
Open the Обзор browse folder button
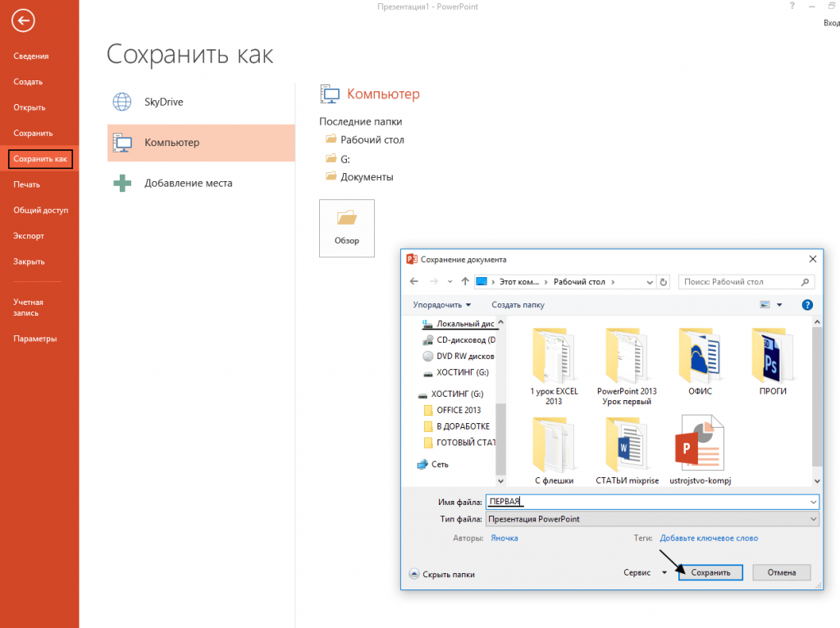[347, 228]
